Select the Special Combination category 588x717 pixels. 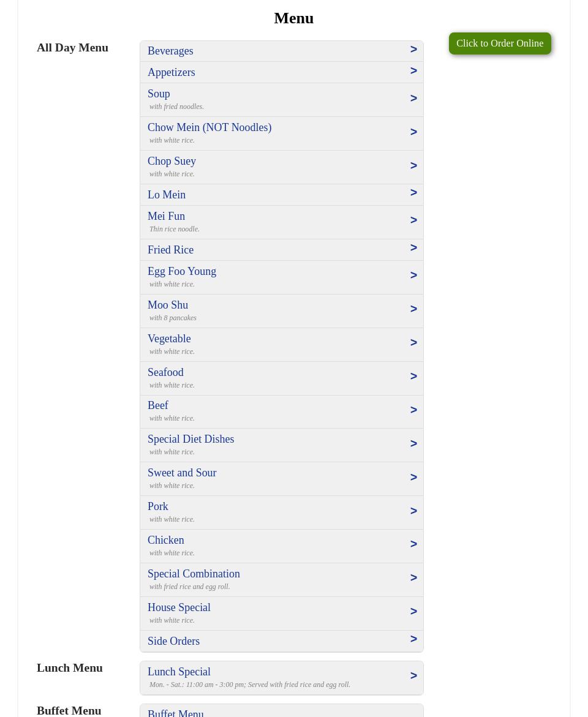point(282,579)
